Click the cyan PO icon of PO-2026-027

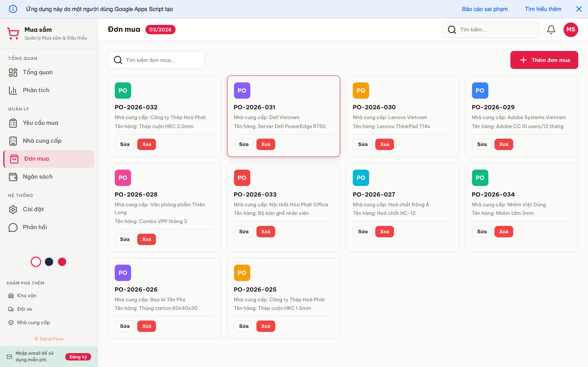coord(361,178)
